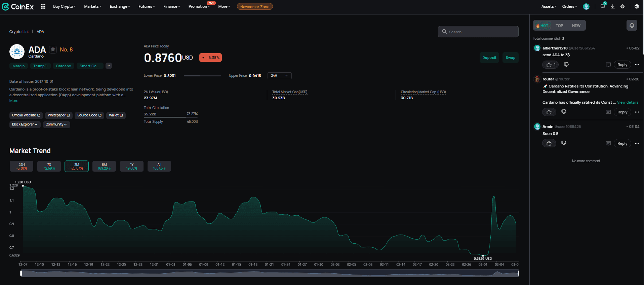Click router's avatar
644x285 pixels.
[537, 79]
